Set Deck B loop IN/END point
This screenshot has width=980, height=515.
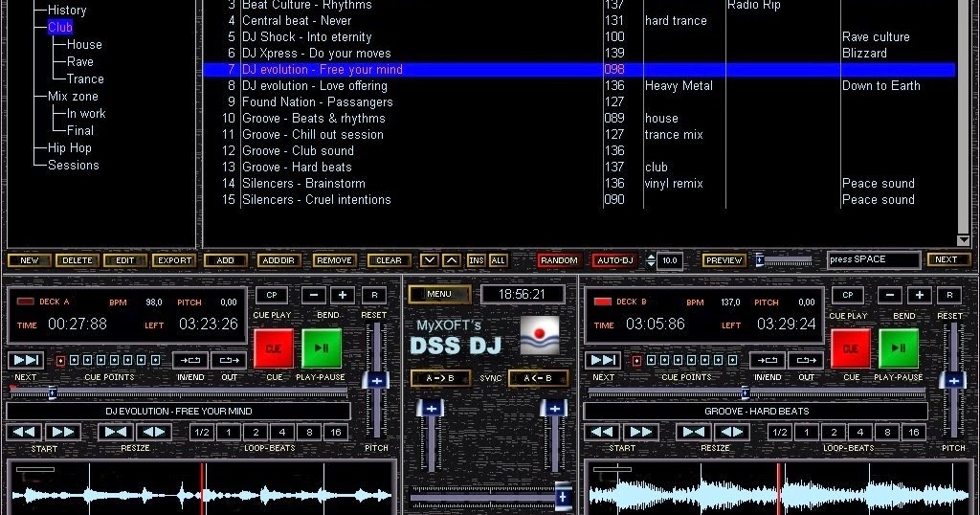[x=767, y=360]
